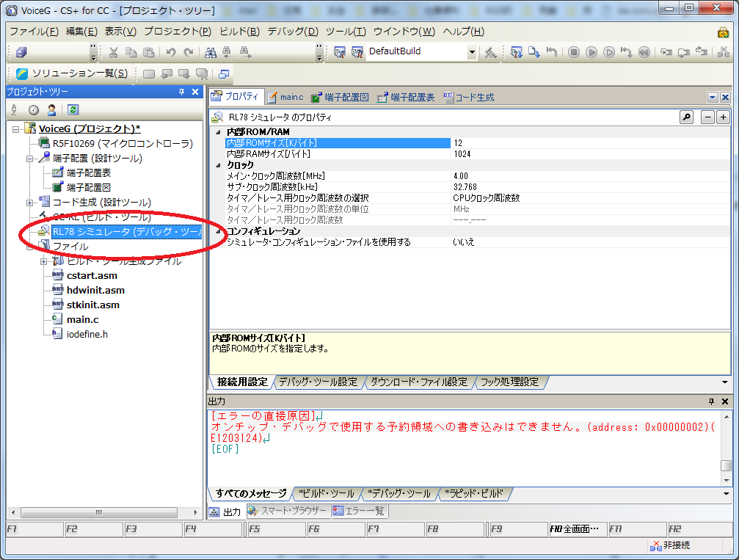Open the DefaultBuild configuration dropdown
Screen dimensions: 739x560
tap(472, 51)
